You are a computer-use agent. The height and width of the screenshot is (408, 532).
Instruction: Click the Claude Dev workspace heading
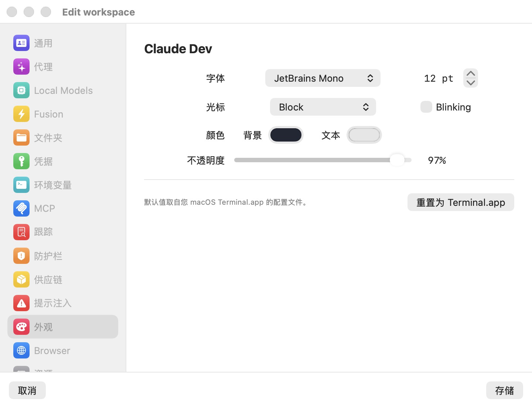(178, 49)
